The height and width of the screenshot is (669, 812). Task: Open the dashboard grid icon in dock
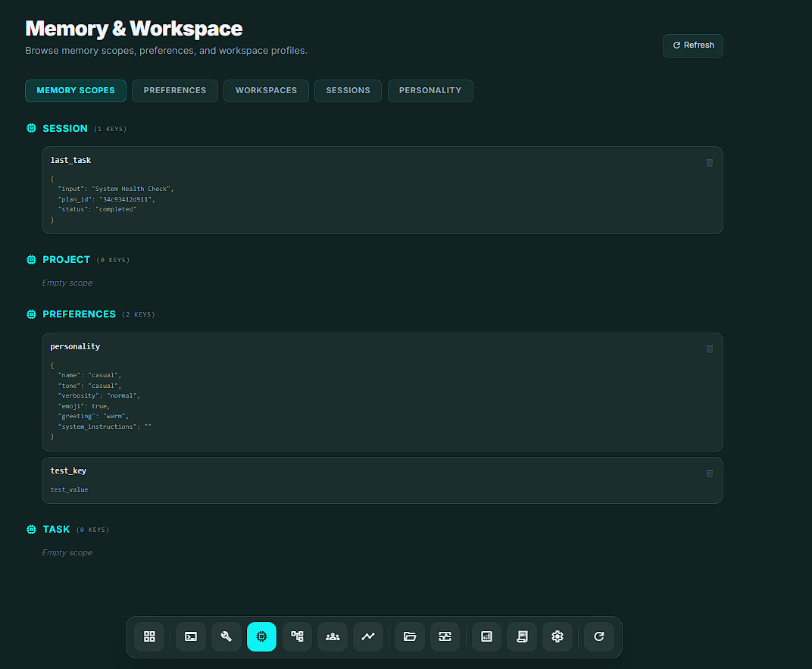149,636
